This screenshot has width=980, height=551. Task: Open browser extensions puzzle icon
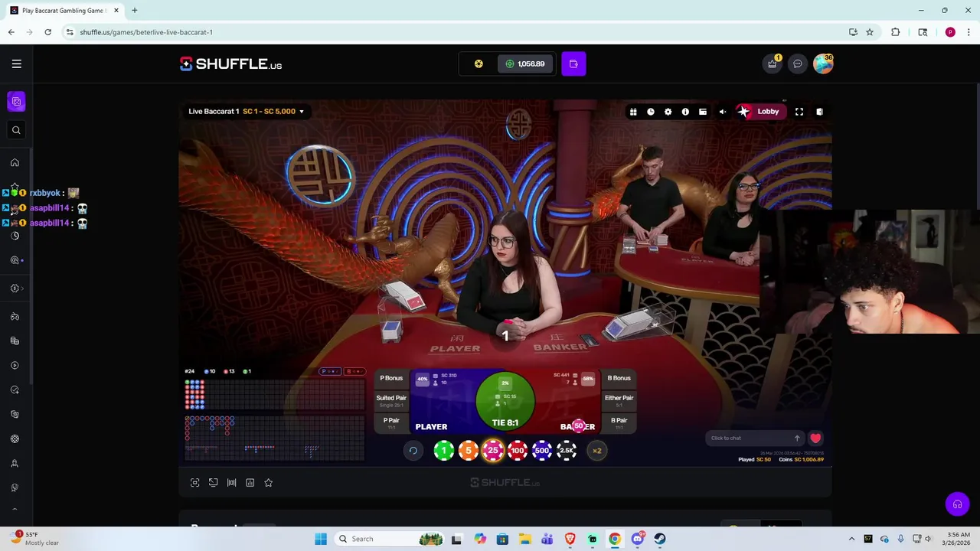pos(896,32)
